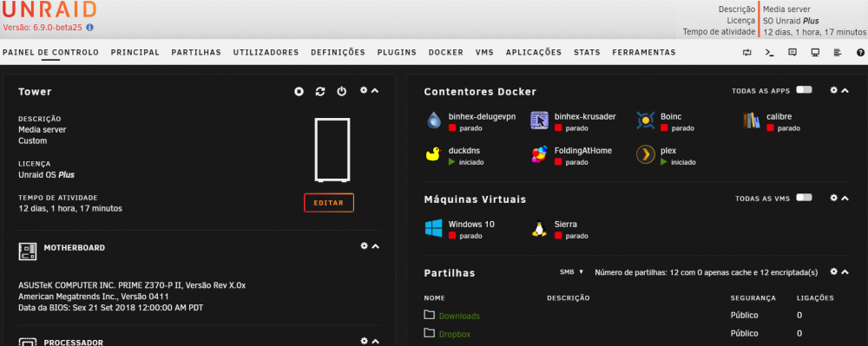The width and height of the screenshot is (868, 346).
Task: Click the Segurança column header
Action: click(753, 298)
